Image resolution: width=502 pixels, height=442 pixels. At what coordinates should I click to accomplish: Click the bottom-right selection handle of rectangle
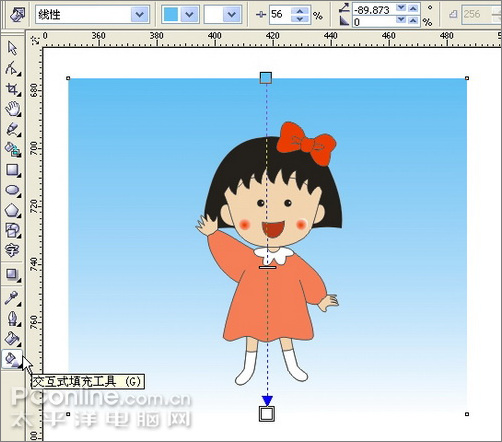(x=467, y=414)
